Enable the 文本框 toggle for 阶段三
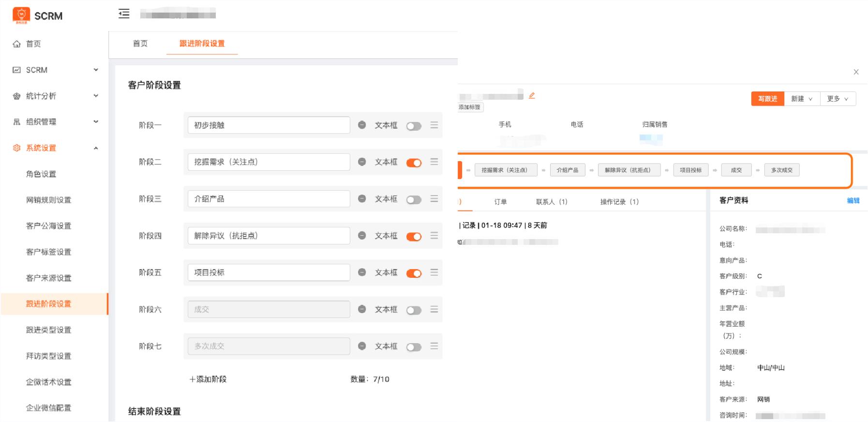Viewport: 868px width, 422px height. tap(414, 200)
